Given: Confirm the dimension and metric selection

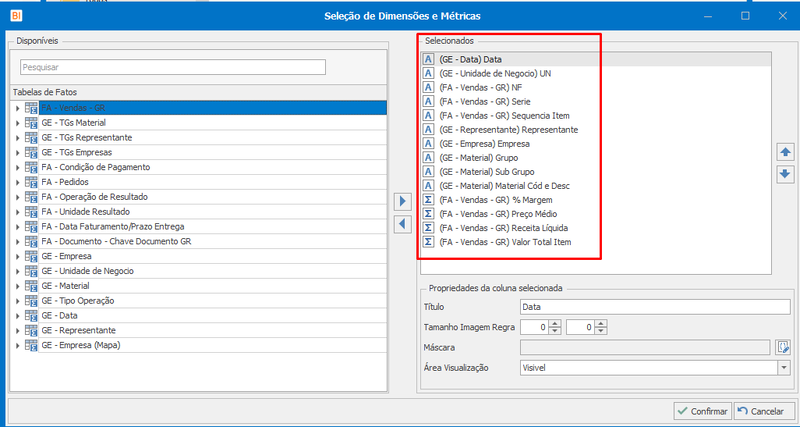Looking at the screenshot, I should [x=703, y=411].
